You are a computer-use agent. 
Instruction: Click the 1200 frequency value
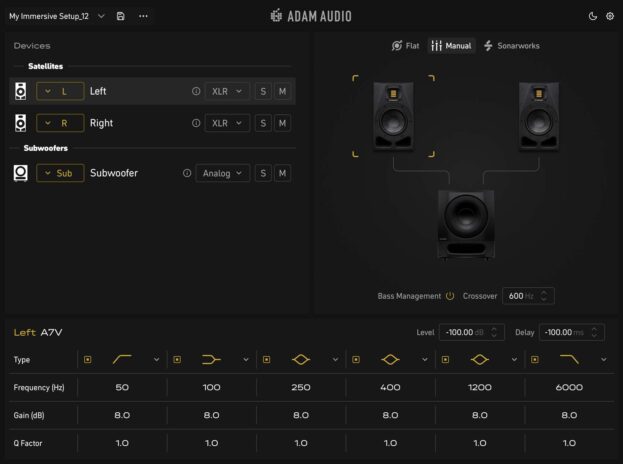[480, 387]
